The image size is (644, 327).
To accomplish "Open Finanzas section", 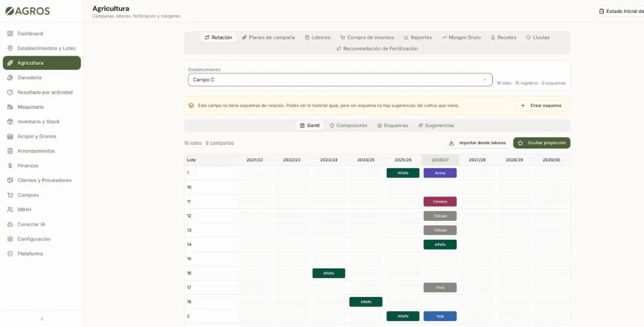I will [42, 166].
